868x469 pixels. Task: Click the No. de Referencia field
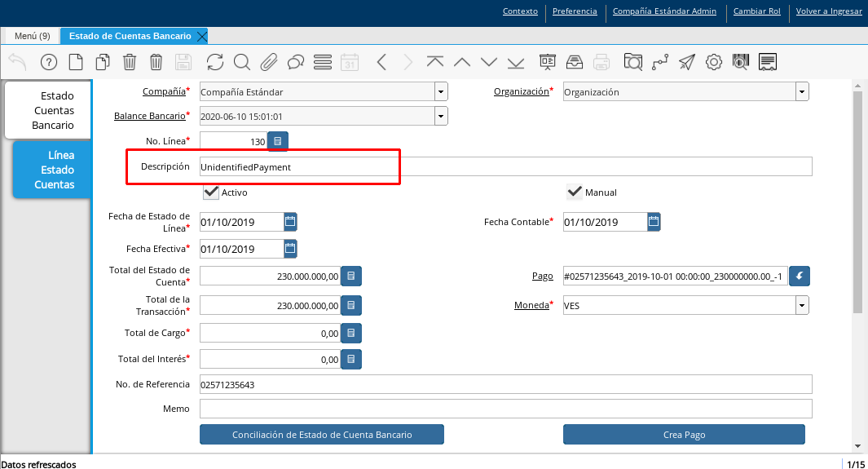click(x=505, y=384)
